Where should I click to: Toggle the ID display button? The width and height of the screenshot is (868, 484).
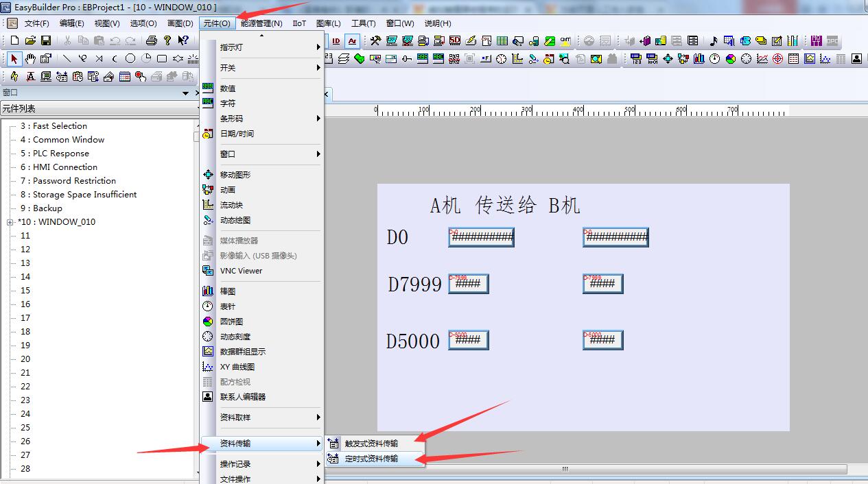[x=336, y=41]
